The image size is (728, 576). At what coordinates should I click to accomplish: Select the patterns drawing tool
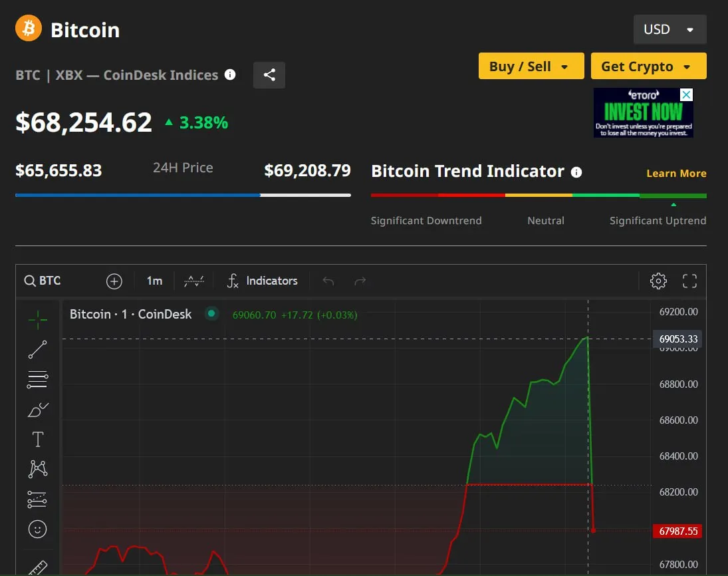pos(38,469)
